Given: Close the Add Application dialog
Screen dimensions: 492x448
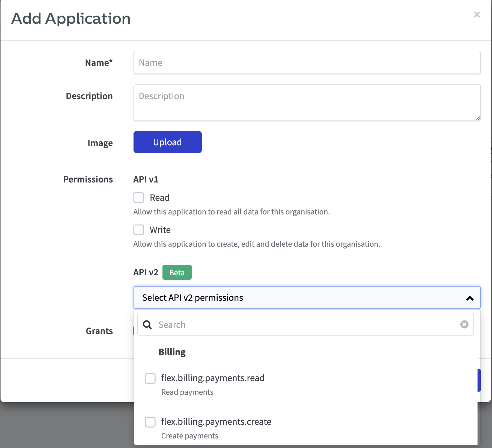Looking at the screenshot, I should [x=477, y=15].
